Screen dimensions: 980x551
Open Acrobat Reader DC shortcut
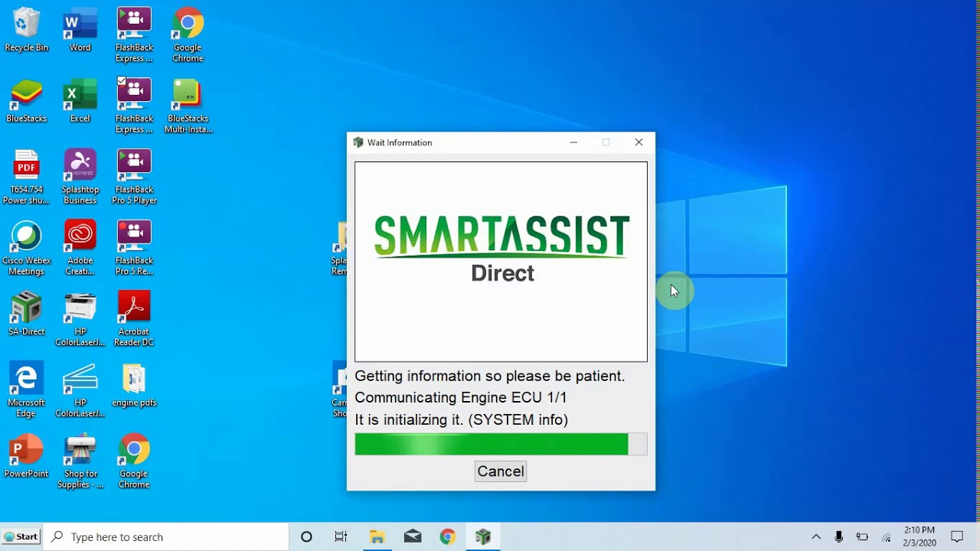point(134,320)
